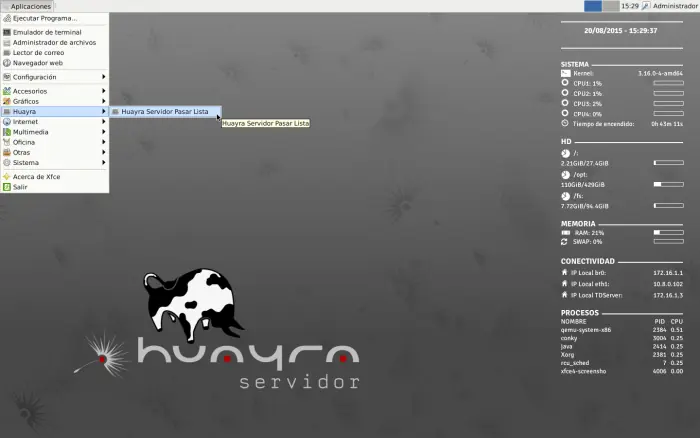
Task: Click the Accesorios category icon
Action: 7,91
